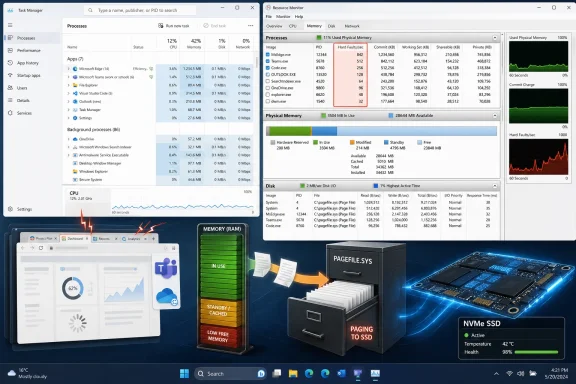The image size is (576, 384).
Task: Click the Task Manager process search box
Action: click(x=140, y=10)
